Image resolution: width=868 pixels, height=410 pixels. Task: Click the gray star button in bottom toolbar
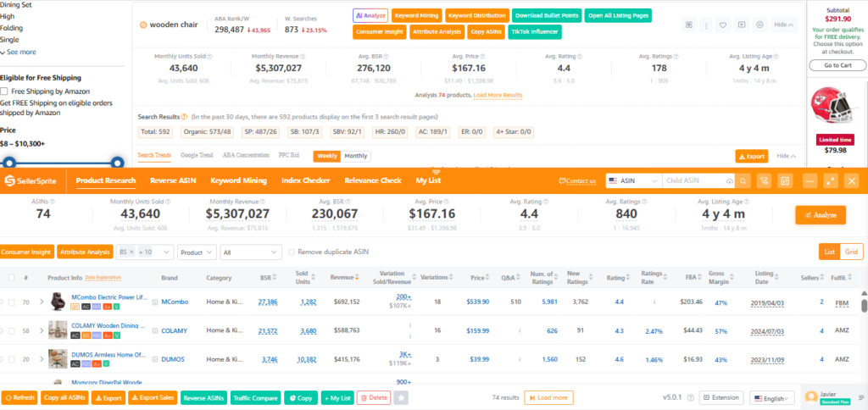401,397
